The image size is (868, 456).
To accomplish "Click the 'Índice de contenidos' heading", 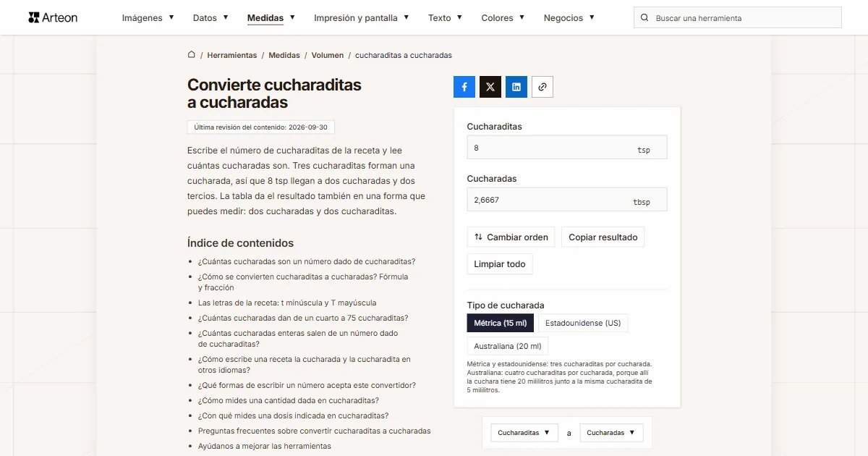I will 241,242.
